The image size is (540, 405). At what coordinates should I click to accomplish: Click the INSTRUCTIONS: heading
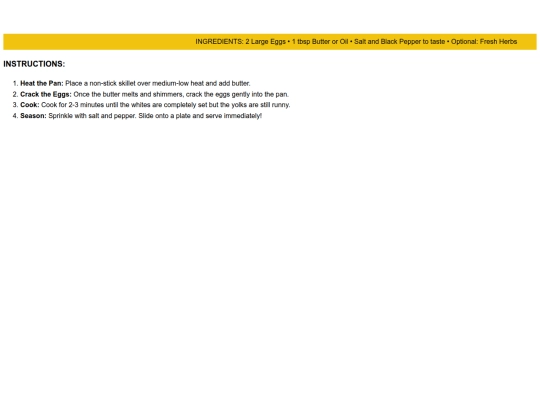(34, 64)
